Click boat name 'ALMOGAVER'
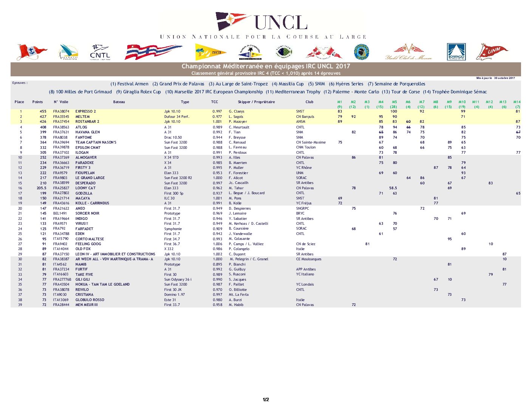This screenshot has width=532, height=411. click(x=86, y=158)
